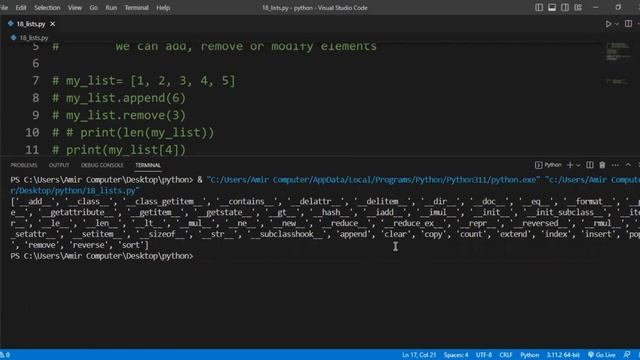Switch to the Problems tab
The width and height of the screenshot is (640, 360).
[24, 165]
